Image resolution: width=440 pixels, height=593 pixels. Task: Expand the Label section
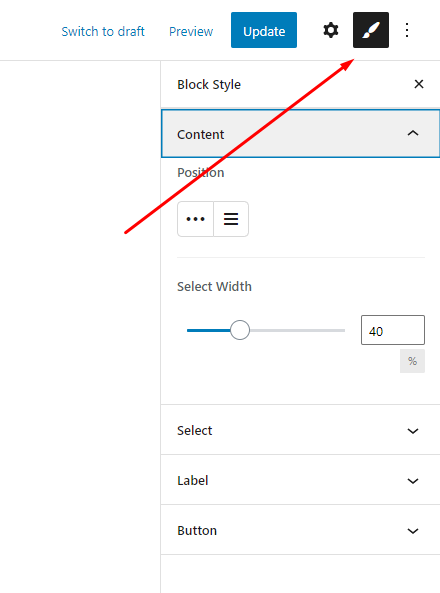[300, 480]
